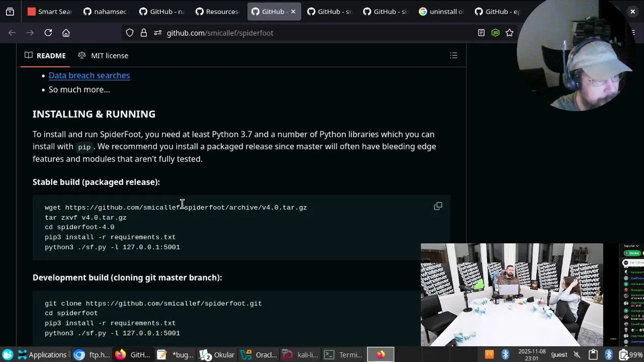This screenshot has width=644, height=362.
Task: Go back to the previous page
Action: pos(12,33)
